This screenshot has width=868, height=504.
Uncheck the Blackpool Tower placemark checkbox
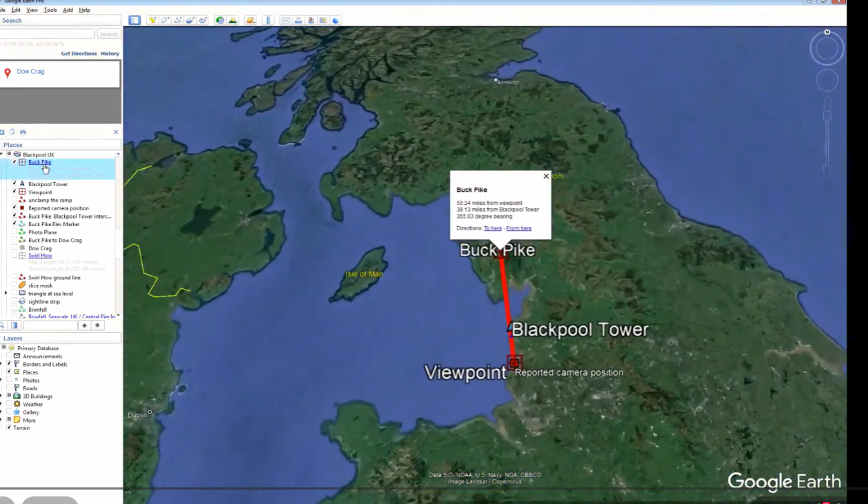point(14,184)
